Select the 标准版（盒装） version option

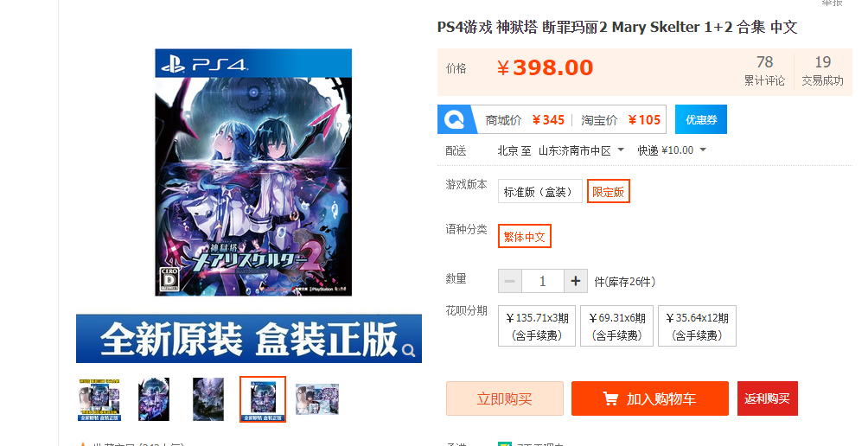pyautogui.click(x=539, y=192)
